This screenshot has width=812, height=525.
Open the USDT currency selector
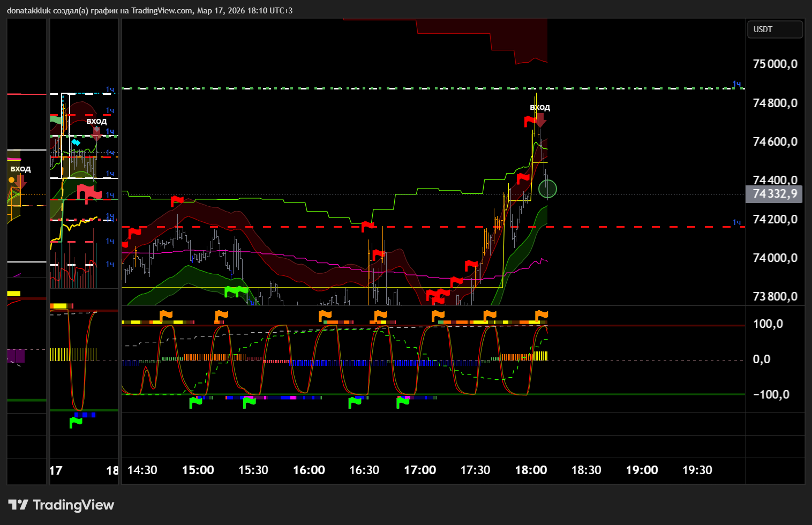[x=775, y=29]
